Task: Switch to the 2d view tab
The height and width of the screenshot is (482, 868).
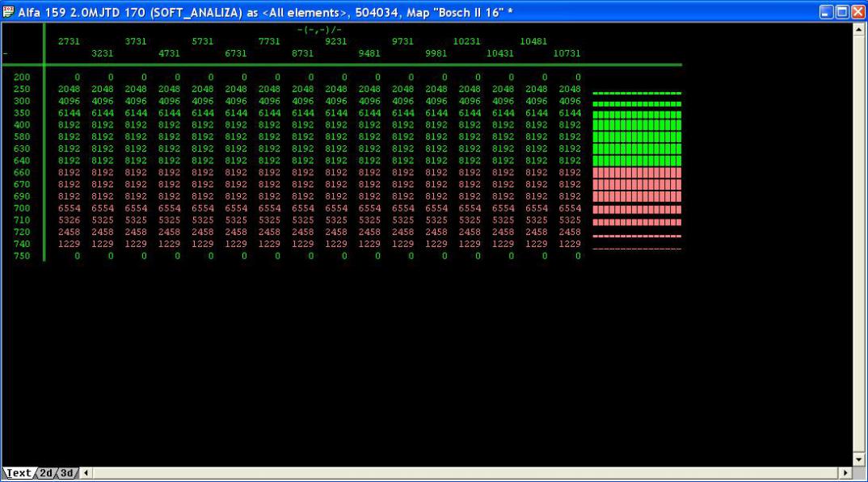Action: (x=46, y=473)
